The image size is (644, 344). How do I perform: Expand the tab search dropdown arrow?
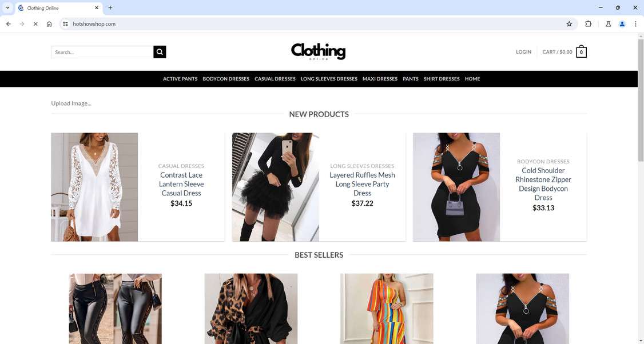tap(7, 8)
